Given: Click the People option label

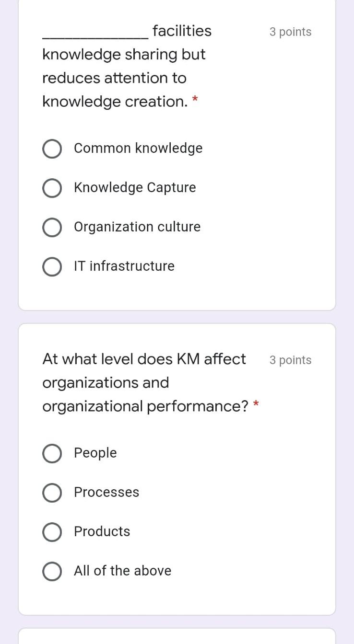Looking at the screenshot, I should (95, 453).
